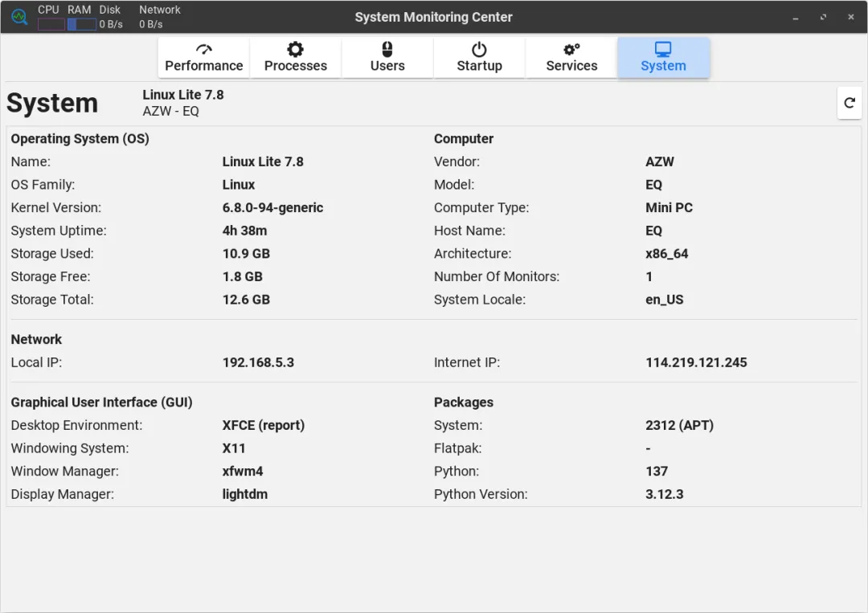Click the System Monitoring Center app icon
The height and width of the screenshot is (613, 868).
[19, 17]
